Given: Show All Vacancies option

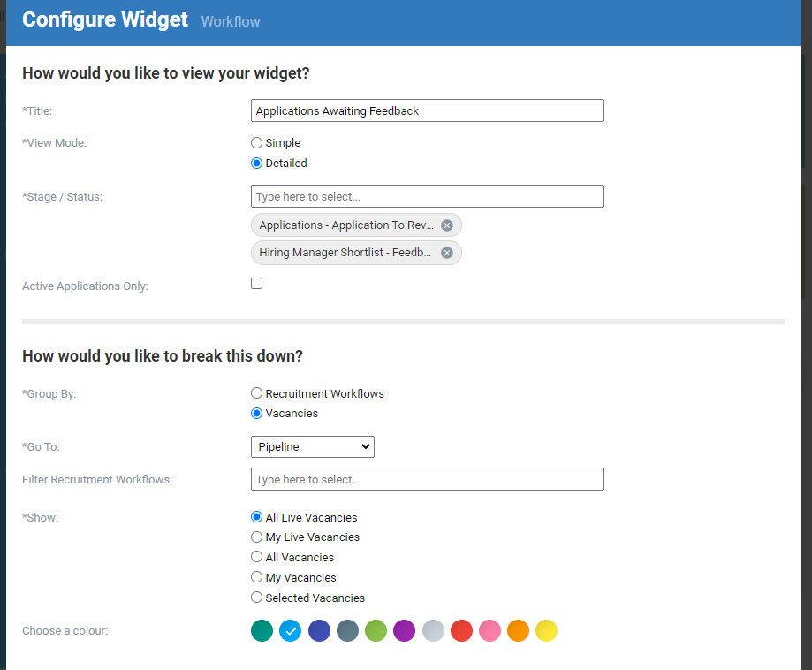Looking at the screenshot, I should pyautogui.click(x=256, y=557).
